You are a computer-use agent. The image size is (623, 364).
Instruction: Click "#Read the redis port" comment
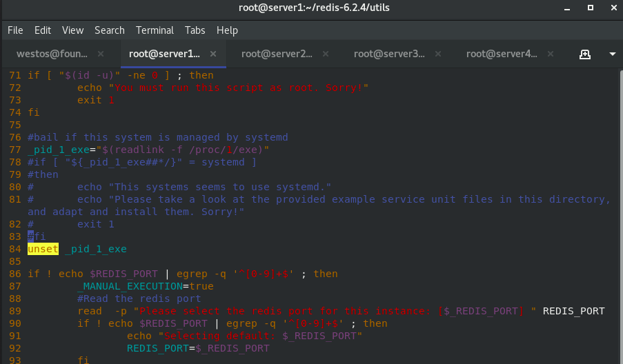pos(139,299)
